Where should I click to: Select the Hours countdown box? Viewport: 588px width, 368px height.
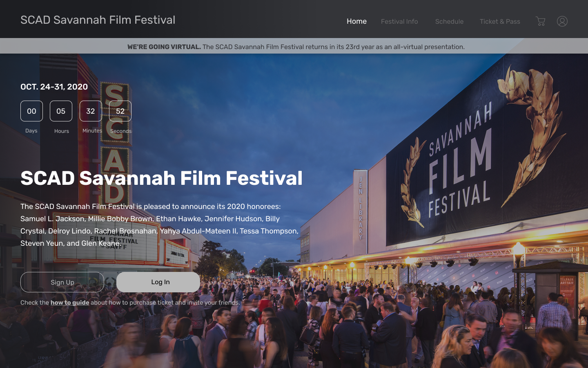tap(61, 111)
